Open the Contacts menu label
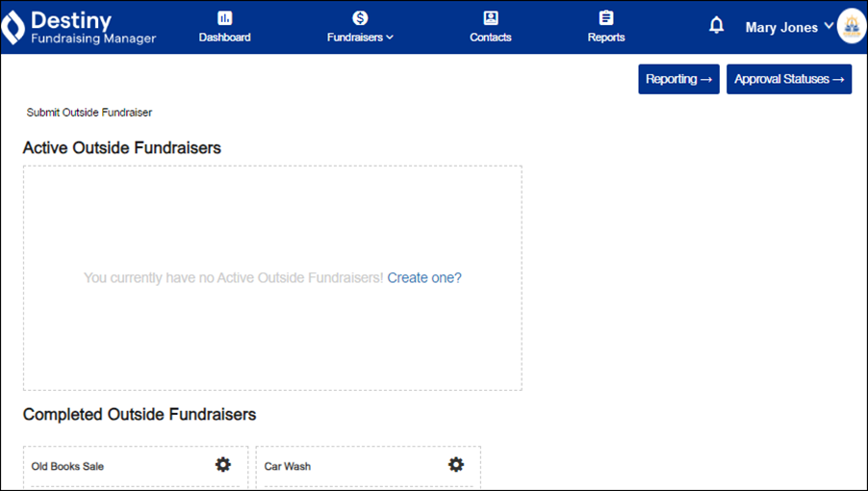This screenshot has width=868, height=491. coord(491,38)
